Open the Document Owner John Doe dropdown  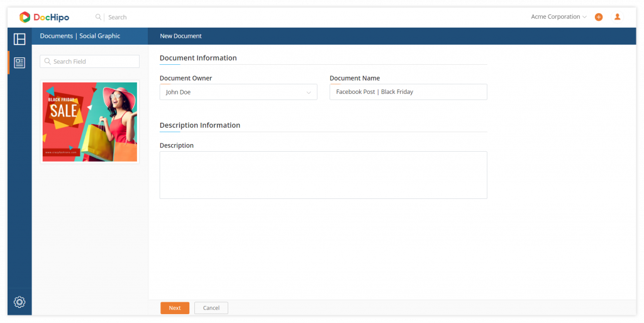point(238,92)
